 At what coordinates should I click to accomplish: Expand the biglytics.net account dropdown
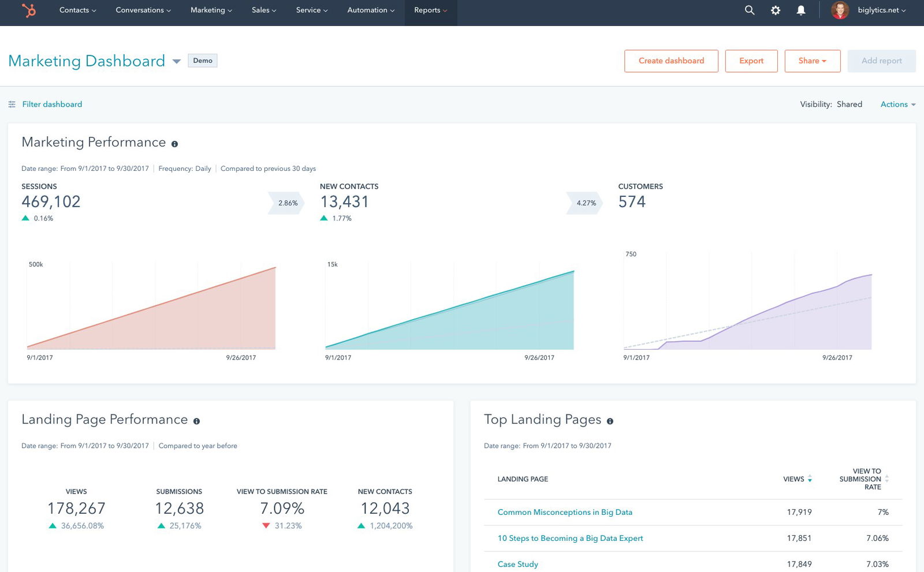(x=878, y=10)
